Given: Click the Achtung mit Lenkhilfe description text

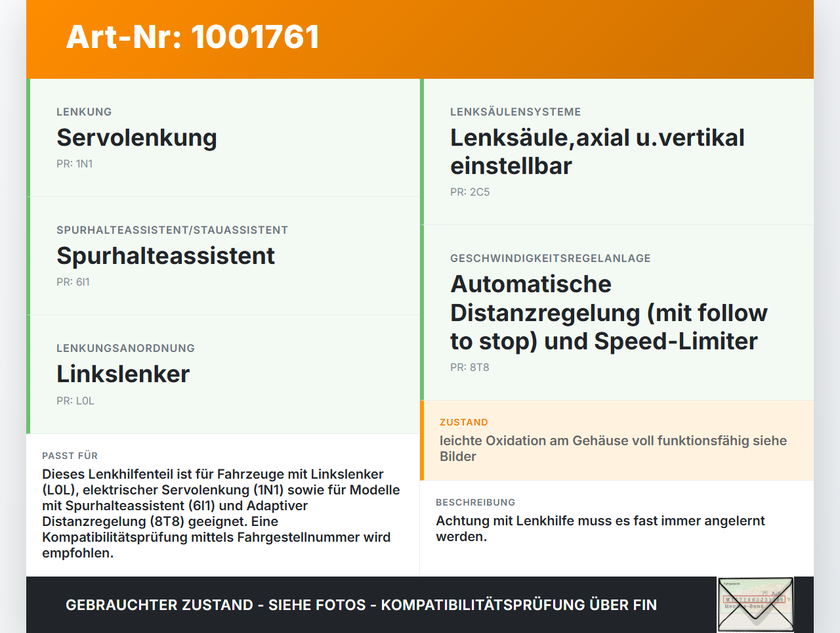Looking at the screenshot, I should [x=600, y=529].
